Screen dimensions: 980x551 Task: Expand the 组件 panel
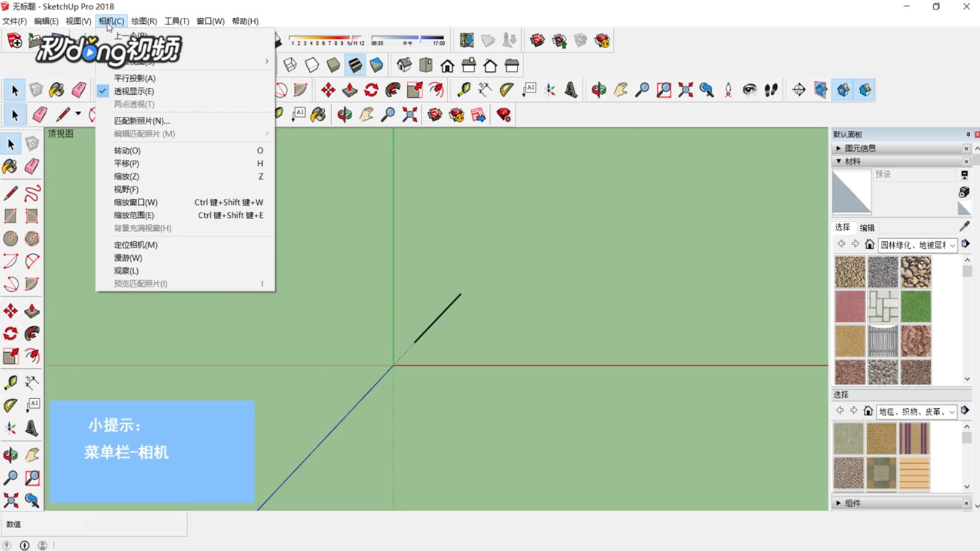[x=839, y=503]
